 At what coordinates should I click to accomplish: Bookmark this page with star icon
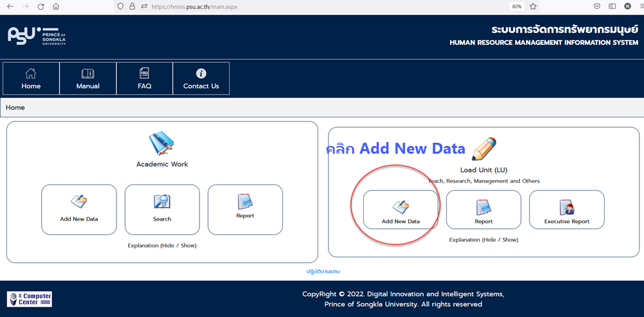[533, 6]
